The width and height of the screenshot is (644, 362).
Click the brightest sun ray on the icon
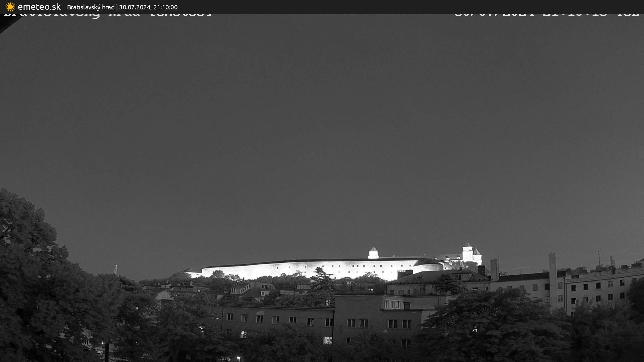pos(10,3)
